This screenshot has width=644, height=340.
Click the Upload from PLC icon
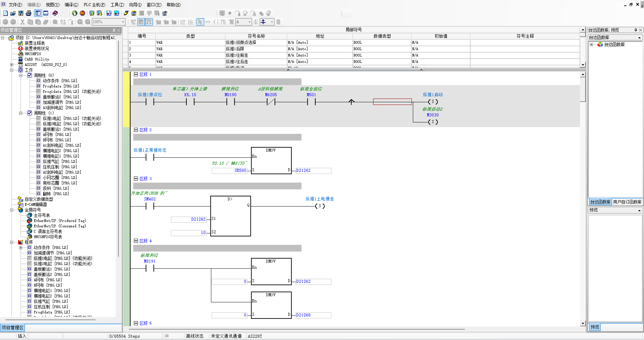[x=92, y=13]
